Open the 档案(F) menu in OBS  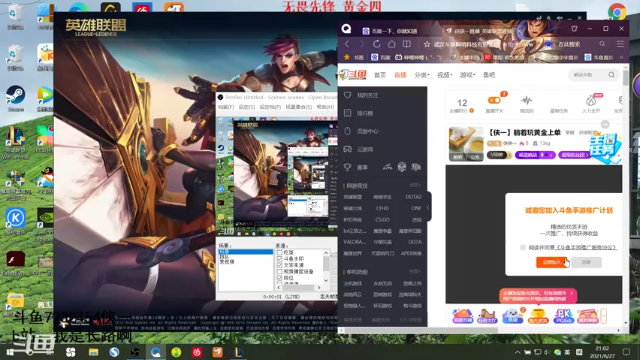click(226, 107)
